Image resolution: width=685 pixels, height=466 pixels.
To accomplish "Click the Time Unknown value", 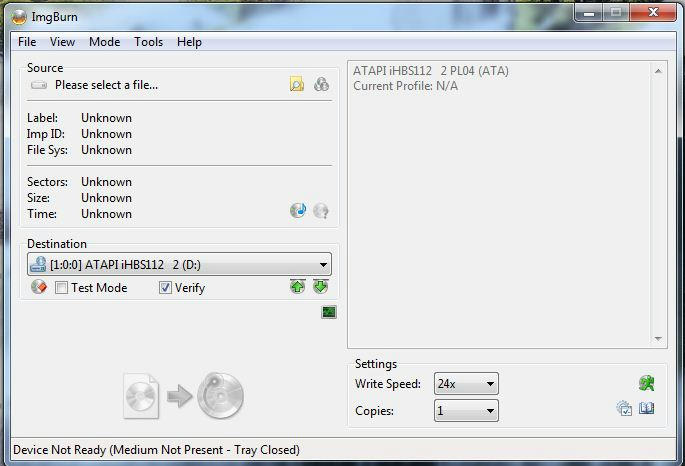I will pyautogui.click(x=107, y=214).
